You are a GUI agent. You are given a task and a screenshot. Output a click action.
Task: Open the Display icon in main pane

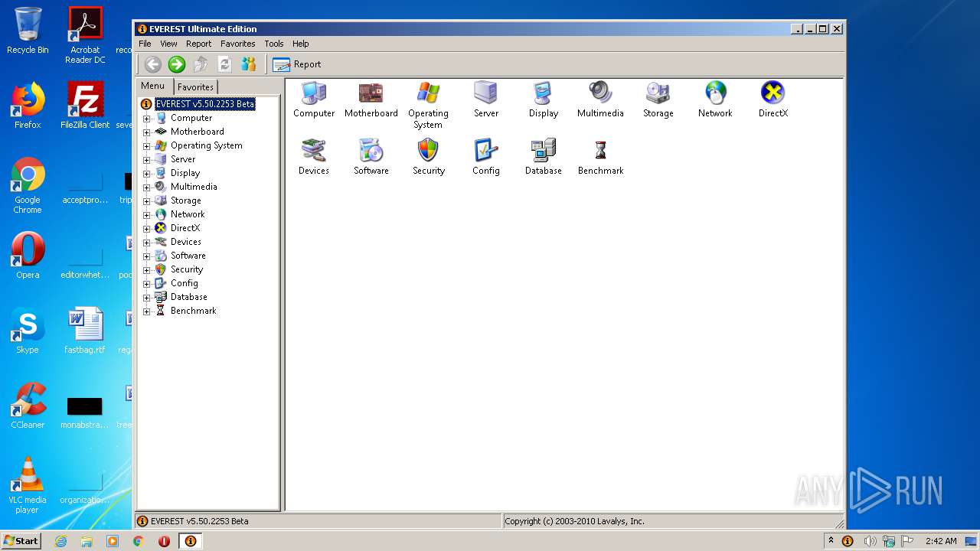point(543,93)
